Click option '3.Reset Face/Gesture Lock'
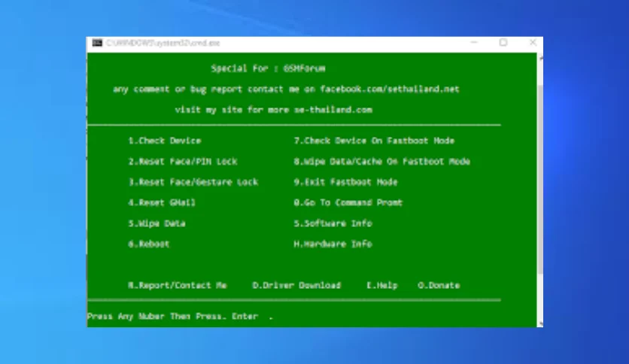The image size is (629, 364). 193,182
